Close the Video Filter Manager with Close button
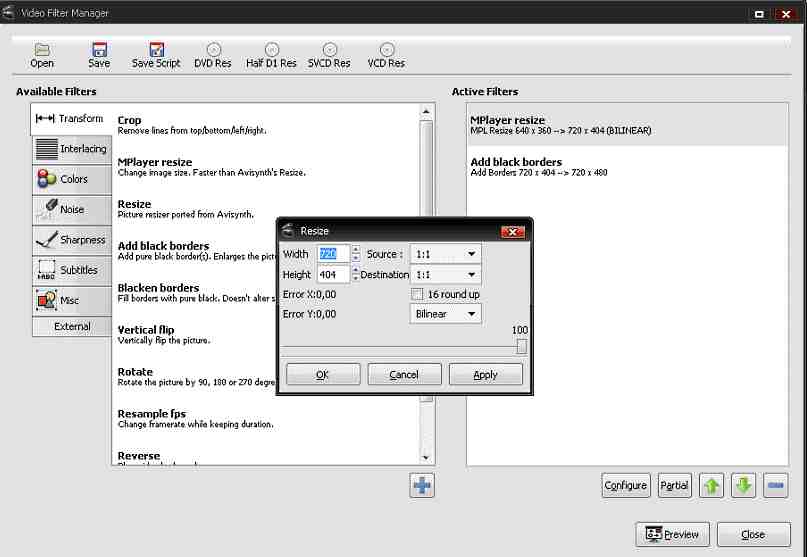Image resolution: width=807 pixels, height=557 pixels. pyautogui.click(x=753, y=534)
